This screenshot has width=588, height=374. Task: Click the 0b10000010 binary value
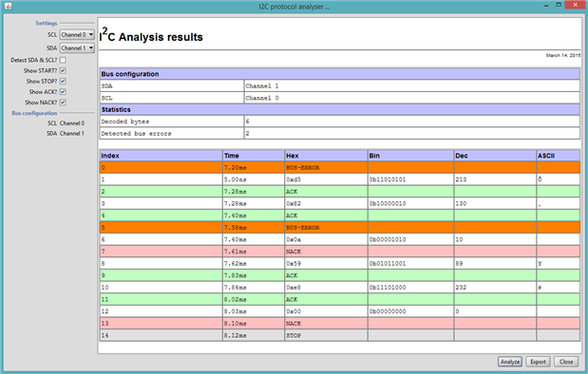pyautogui.click(x=388, y=203)
